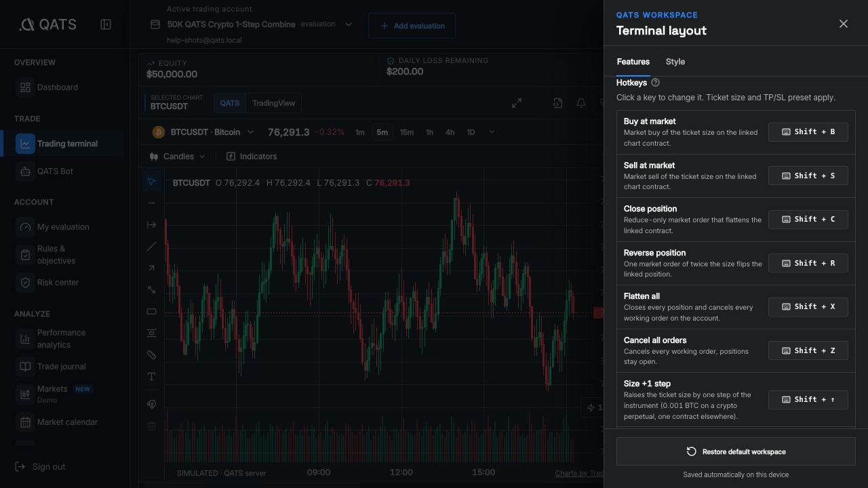Viewport: 868px width, 488px height.
Task: Select the 15m timeframe
Action: (x=407, y=132)
